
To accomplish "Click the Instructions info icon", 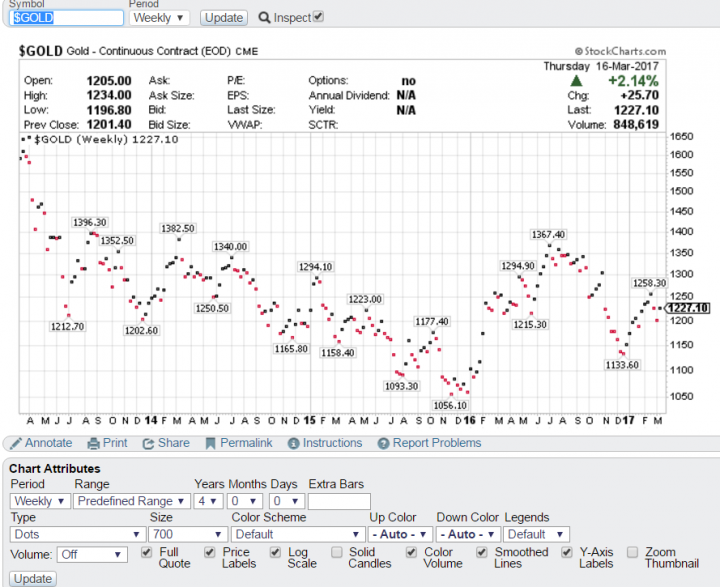I will pyautogui.click(x=293, y=443).
